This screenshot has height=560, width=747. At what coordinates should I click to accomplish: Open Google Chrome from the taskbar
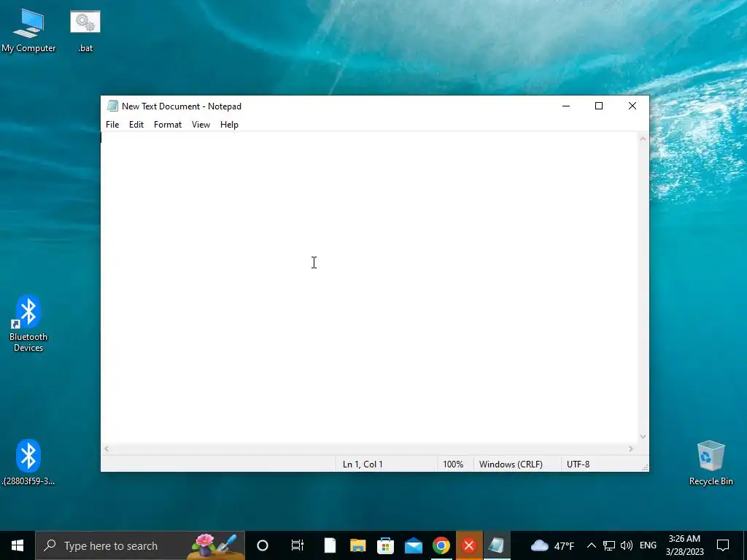(441, 545)
